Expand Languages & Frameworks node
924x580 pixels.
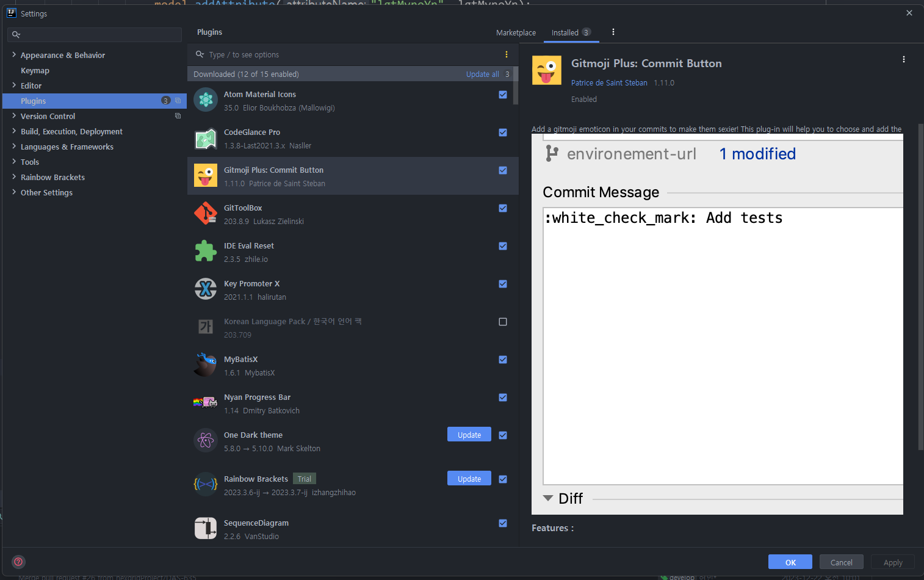14,147
